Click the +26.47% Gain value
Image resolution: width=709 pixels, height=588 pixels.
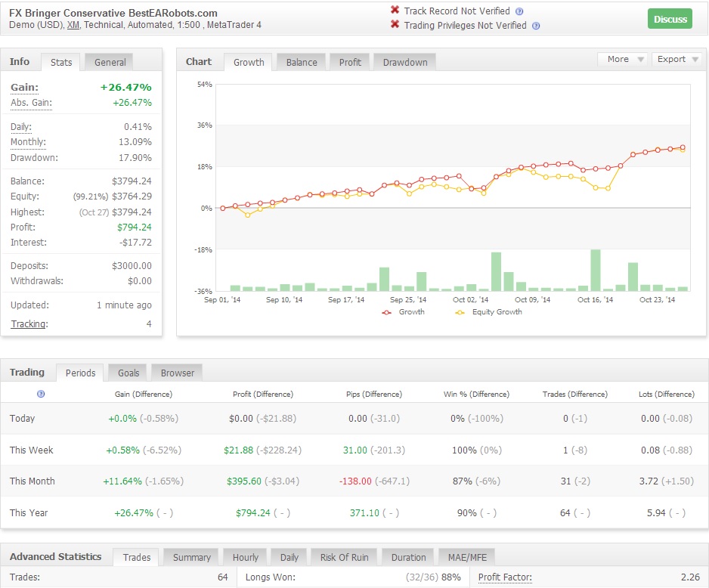click(125, 87)
